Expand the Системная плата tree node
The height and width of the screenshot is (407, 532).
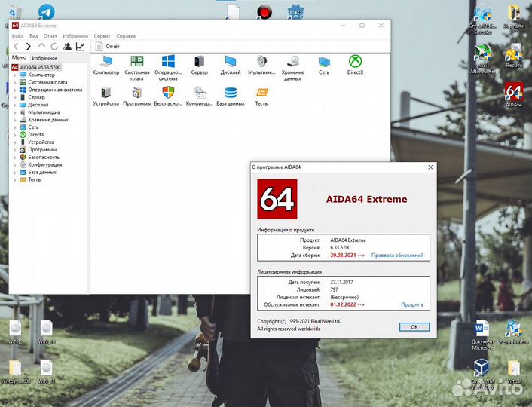(14, 82)
